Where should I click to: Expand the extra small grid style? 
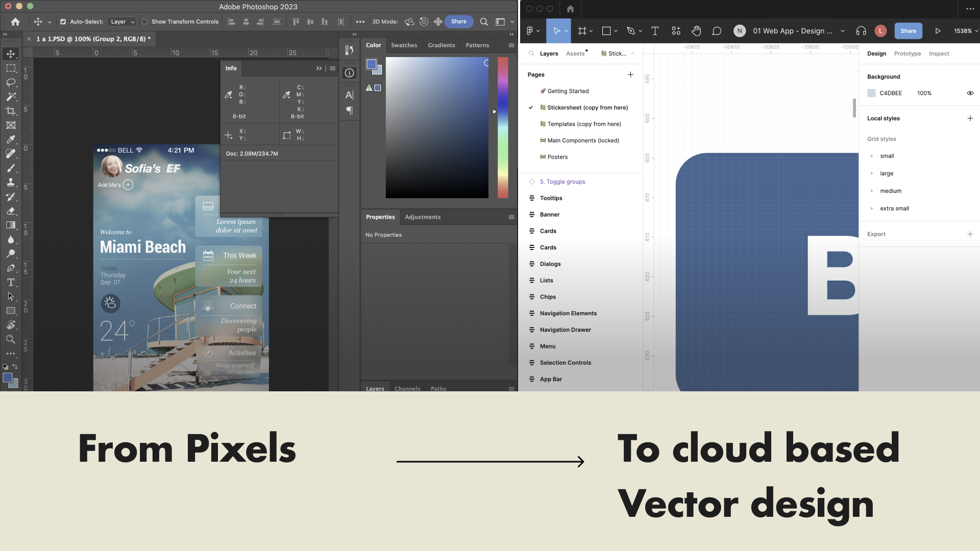[x=872, y=208]
